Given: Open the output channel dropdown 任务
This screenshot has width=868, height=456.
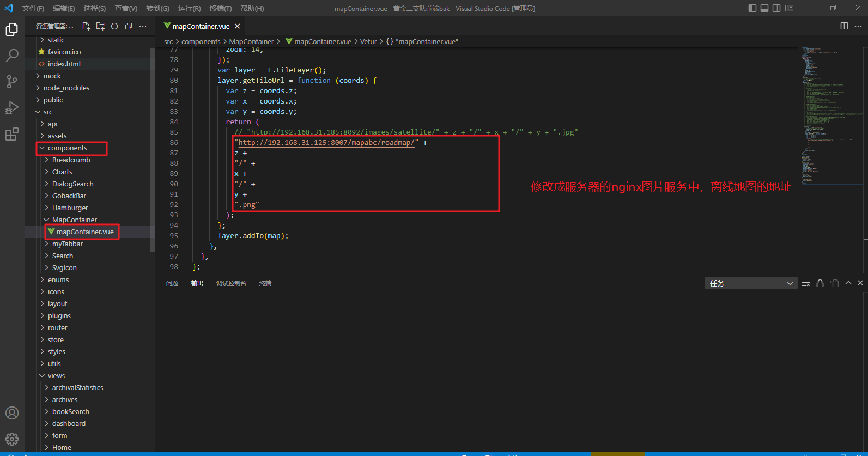Looking at the screenshot, I should tap(751, 283).
